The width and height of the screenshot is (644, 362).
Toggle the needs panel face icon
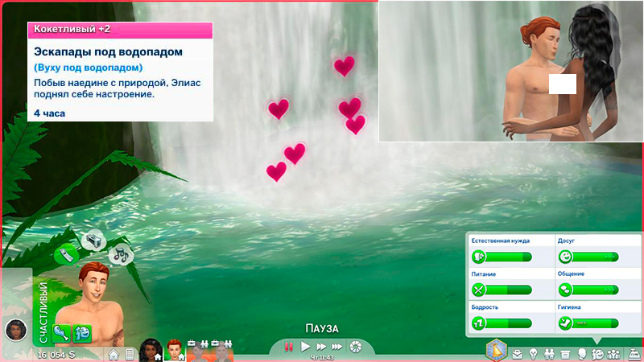click(x=597, y=354)
